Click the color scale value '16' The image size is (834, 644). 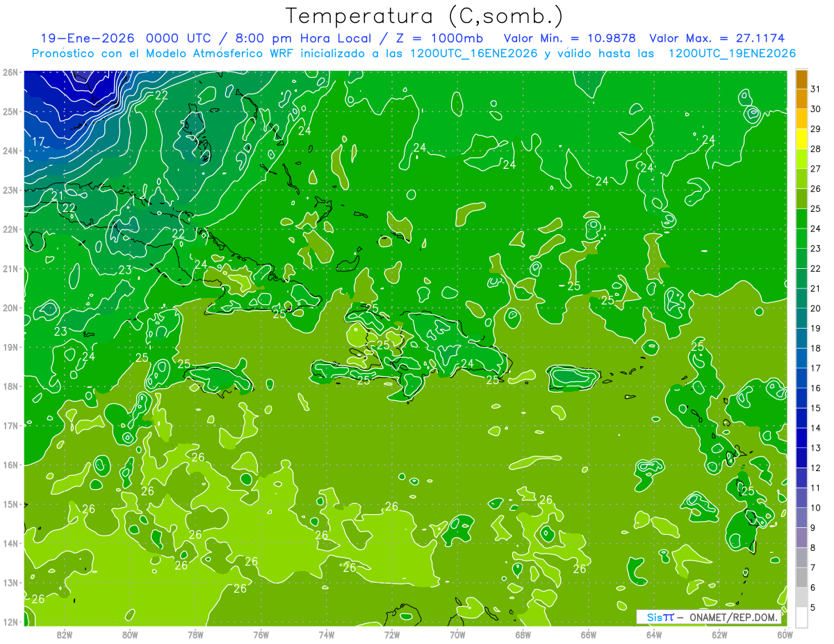816,388
